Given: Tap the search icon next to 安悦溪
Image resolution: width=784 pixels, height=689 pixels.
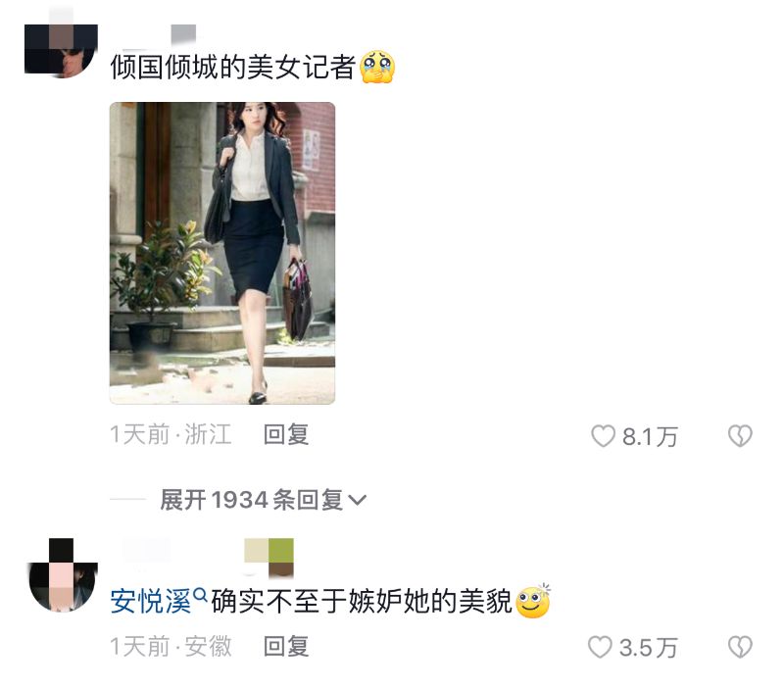Looking at the screenshot, I should (x=200, y=595).
